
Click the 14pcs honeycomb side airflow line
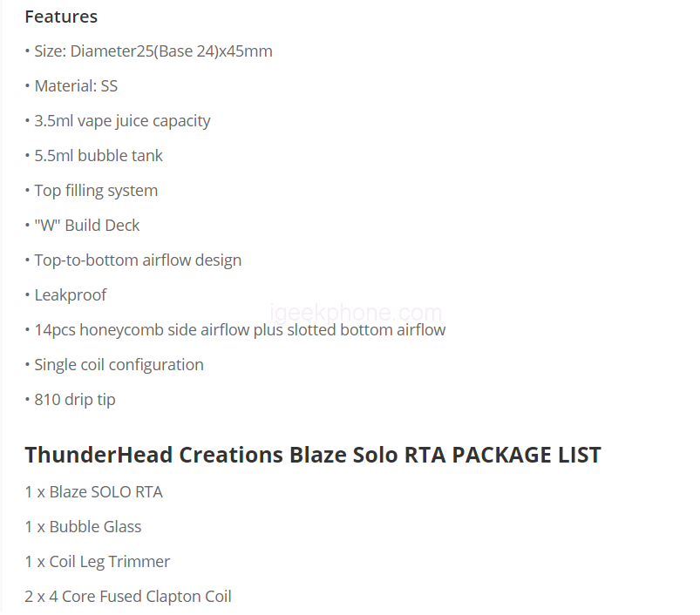[x=239, y=330]
